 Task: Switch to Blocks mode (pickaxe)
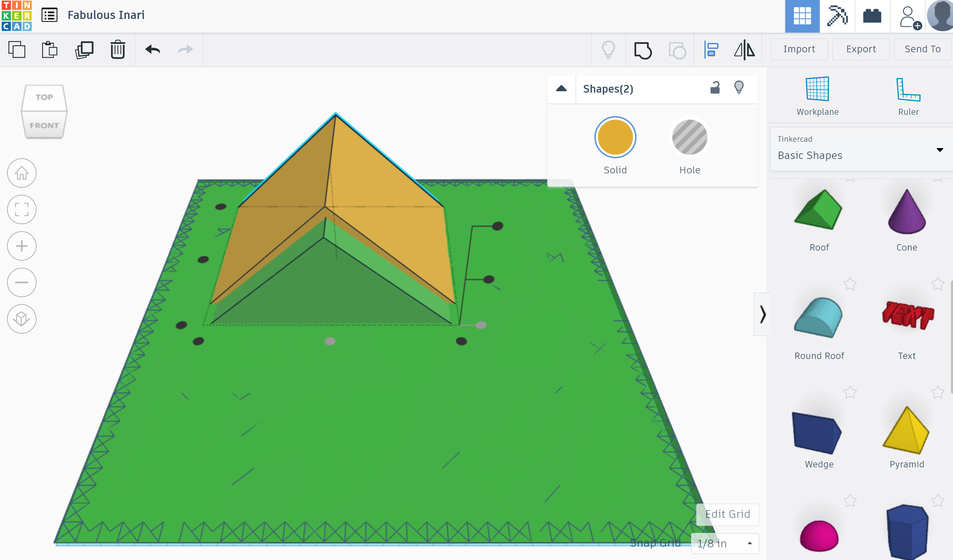tap(837, 16)
